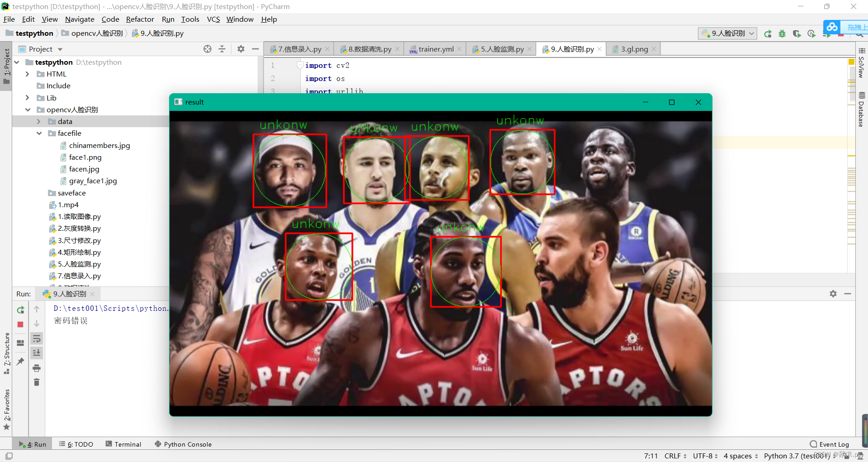868x462 pixels.
Task: Open the 4: Run tool window
Action: (x=33, y=444)
